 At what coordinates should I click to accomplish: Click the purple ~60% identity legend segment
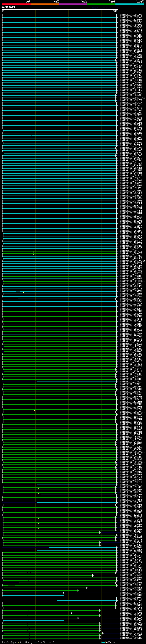[73, 4]
